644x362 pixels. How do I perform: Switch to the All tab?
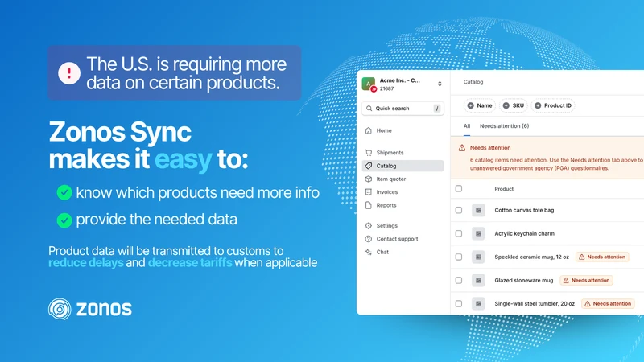(x=467, y=126)
